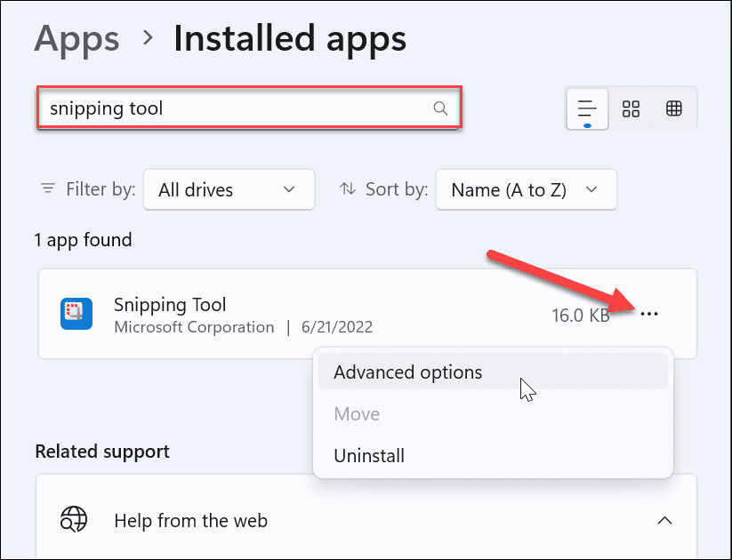Click the Snipping Tool app icon

76,315
